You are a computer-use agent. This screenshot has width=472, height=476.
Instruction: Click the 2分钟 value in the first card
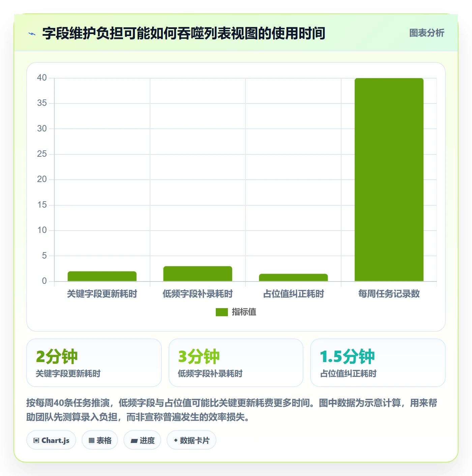(57, 357)
